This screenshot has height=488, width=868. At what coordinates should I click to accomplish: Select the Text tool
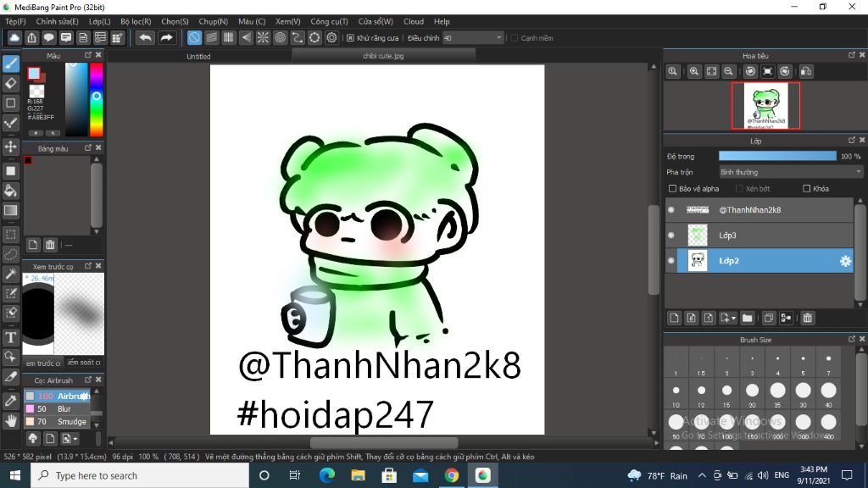point(10,337)
